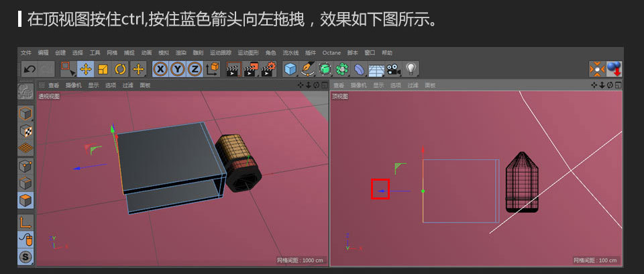Open 显示 menu in perspective viewport
This screenshot has width=644, height=274.
pos(93,85)
